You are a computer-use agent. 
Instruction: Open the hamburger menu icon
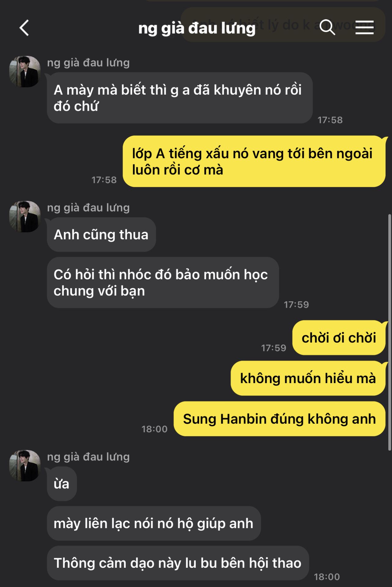point(364,28)
